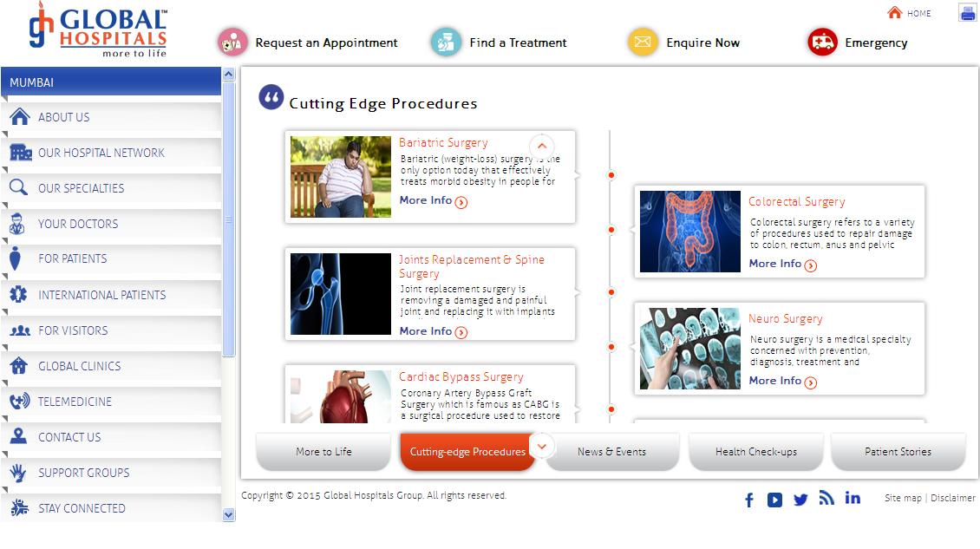Expand panel with down chevron beside Cutting-edge Procedures

click(x=542, y=447)
